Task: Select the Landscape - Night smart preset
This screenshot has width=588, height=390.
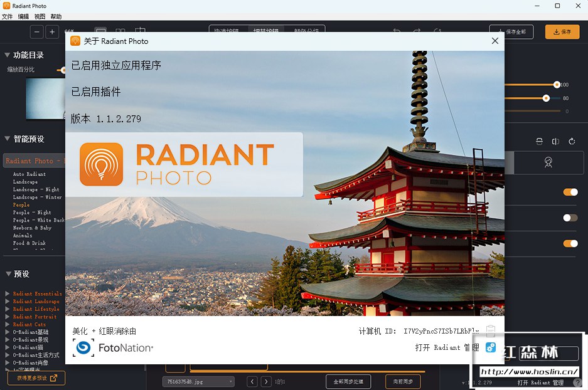Action: [36, 189]
